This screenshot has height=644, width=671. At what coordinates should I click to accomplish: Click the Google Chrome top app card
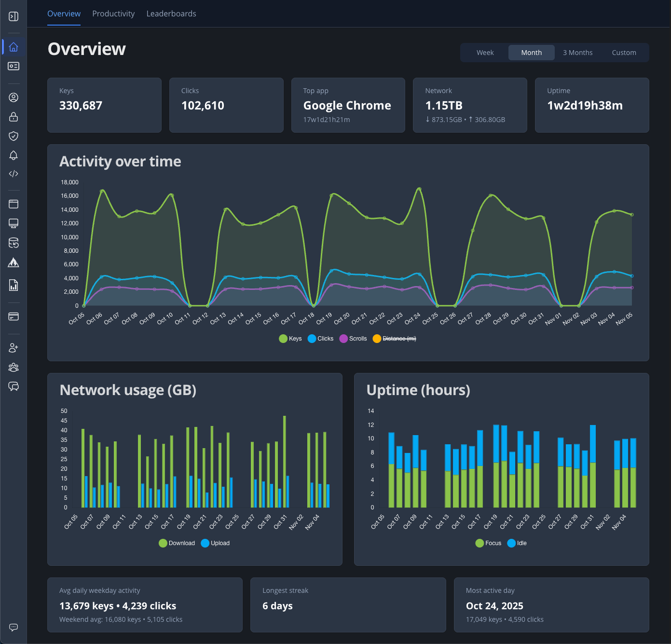tap(348, 105)
